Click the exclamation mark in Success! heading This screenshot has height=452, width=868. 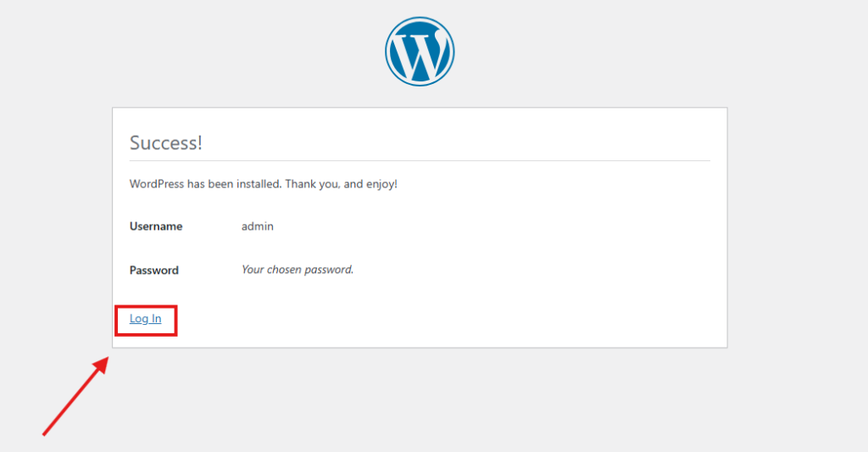[200, 142]
